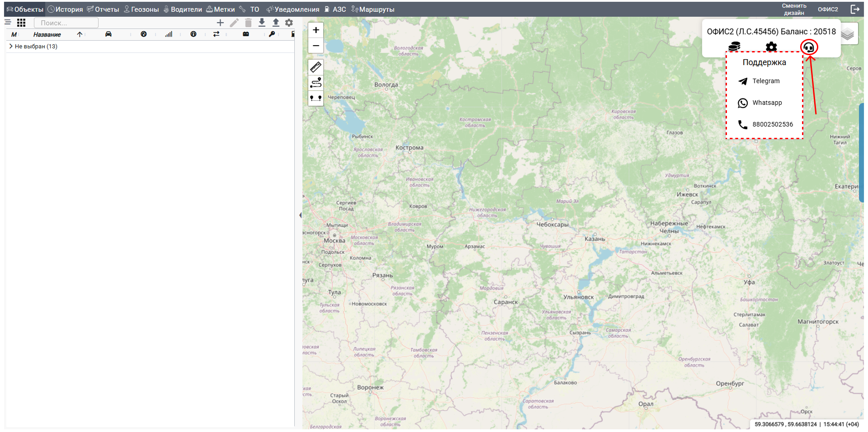868x432 pixels.
Task: Sort by 'Название' column arrow
Action: [80, 34]
